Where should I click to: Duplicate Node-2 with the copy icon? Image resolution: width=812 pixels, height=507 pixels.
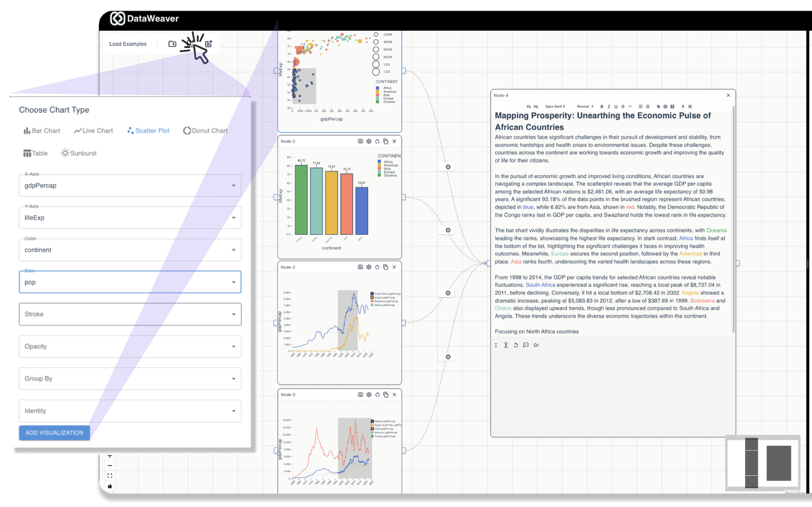pyautogui.click(x=386, y=141)
